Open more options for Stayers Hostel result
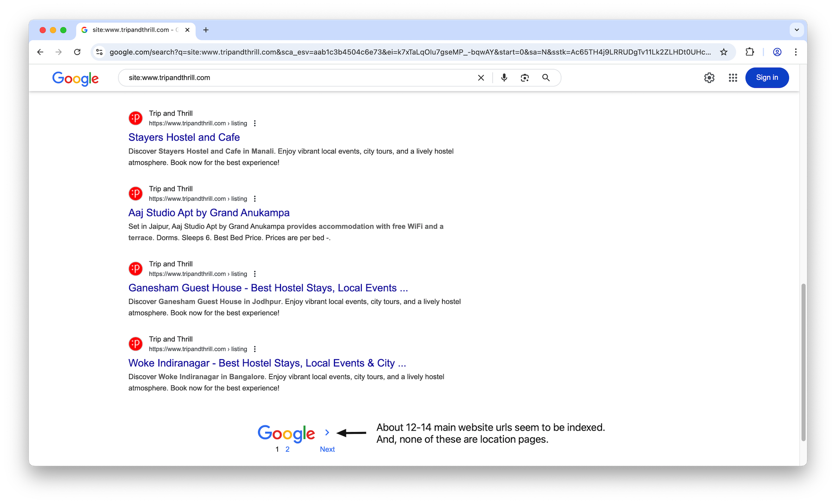The width and height of the screenshot is (836, 504). pyautogui.click(x=255, y=124)
